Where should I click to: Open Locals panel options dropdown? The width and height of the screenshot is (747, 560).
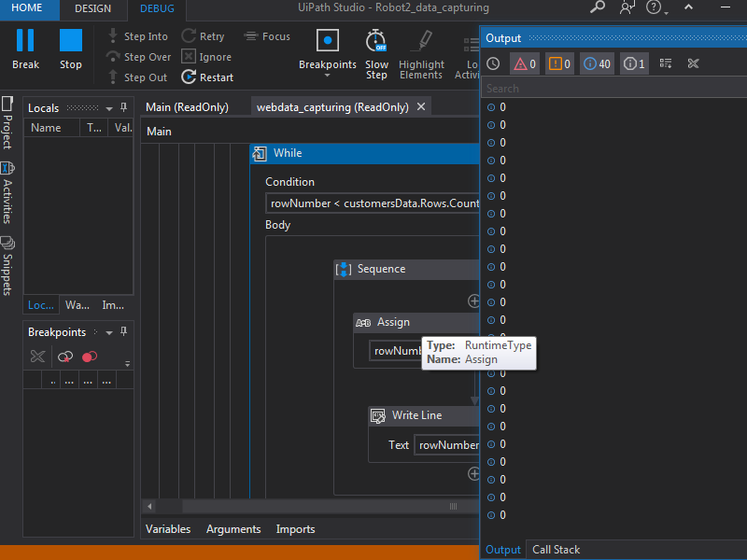coord(109,108)
